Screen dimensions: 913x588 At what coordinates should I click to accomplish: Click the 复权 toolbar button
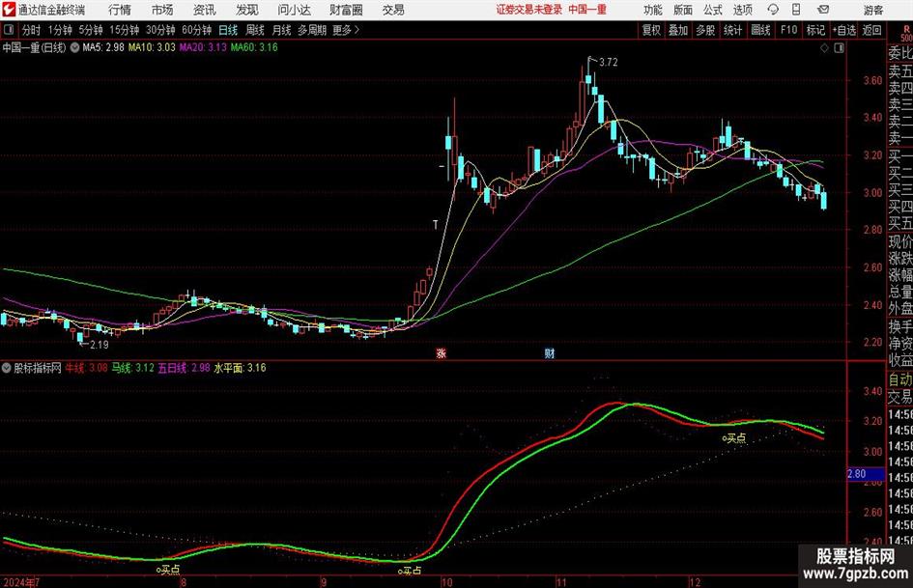(x=651, y=30)
